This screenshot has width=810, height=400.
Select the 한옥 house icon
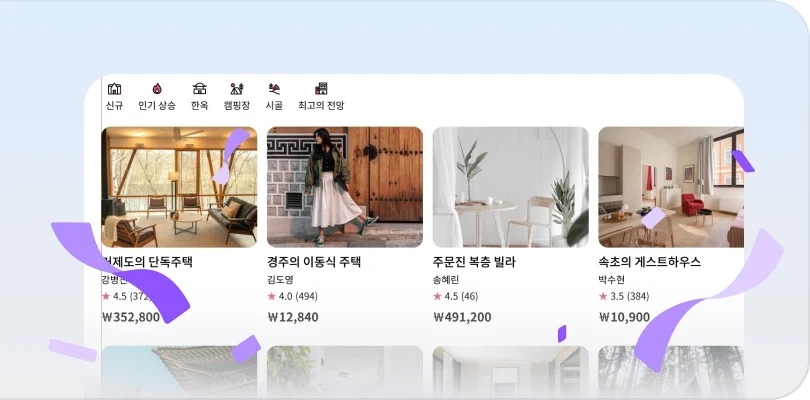tap(199, 89)
